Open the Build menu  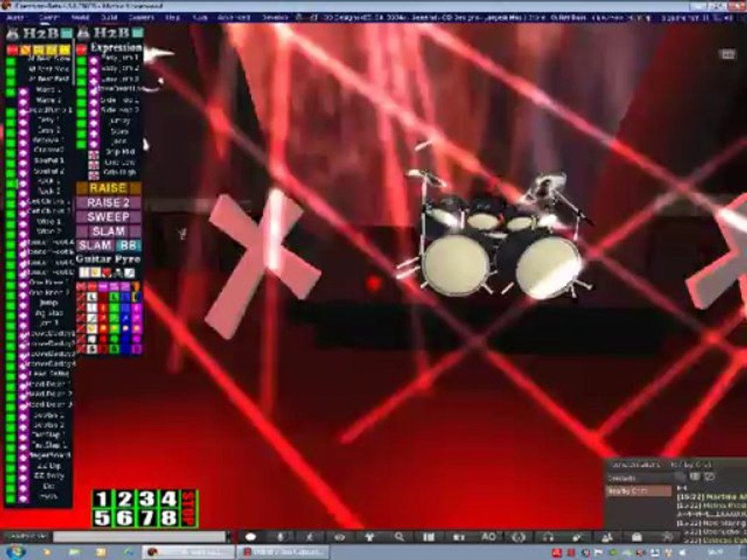[x=109, y=18]
